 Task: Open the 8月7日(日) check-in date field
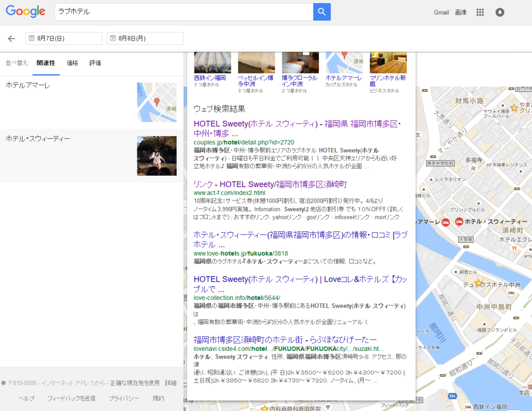pos(64,38)
